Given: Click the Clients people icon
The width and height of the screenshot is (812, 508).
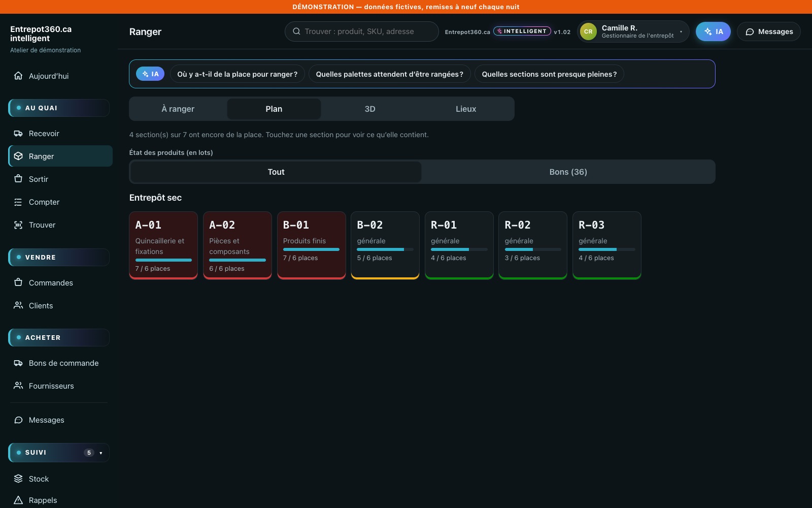Looking at the screenshot, I should point(18,305).
